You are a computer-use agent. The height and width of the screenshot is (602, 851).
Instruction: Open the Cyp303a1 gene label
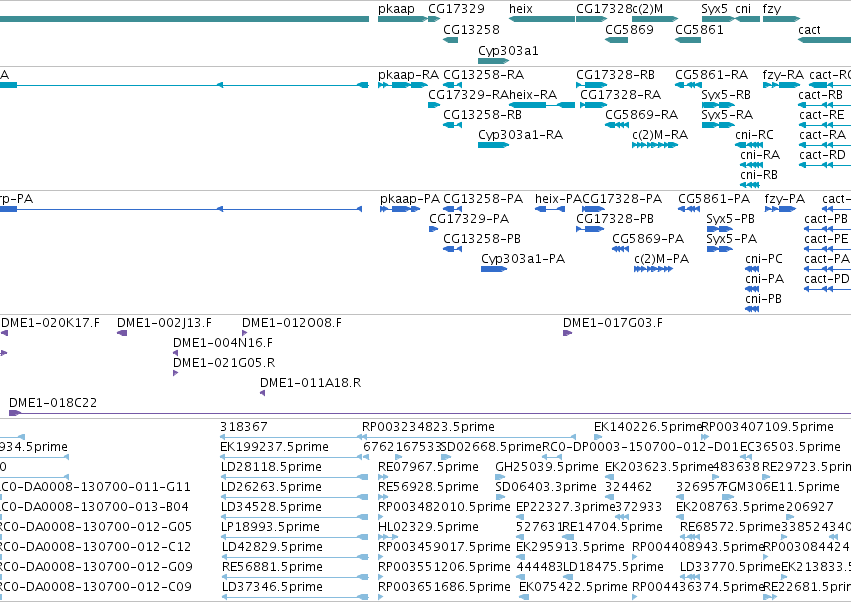[508, 51]
